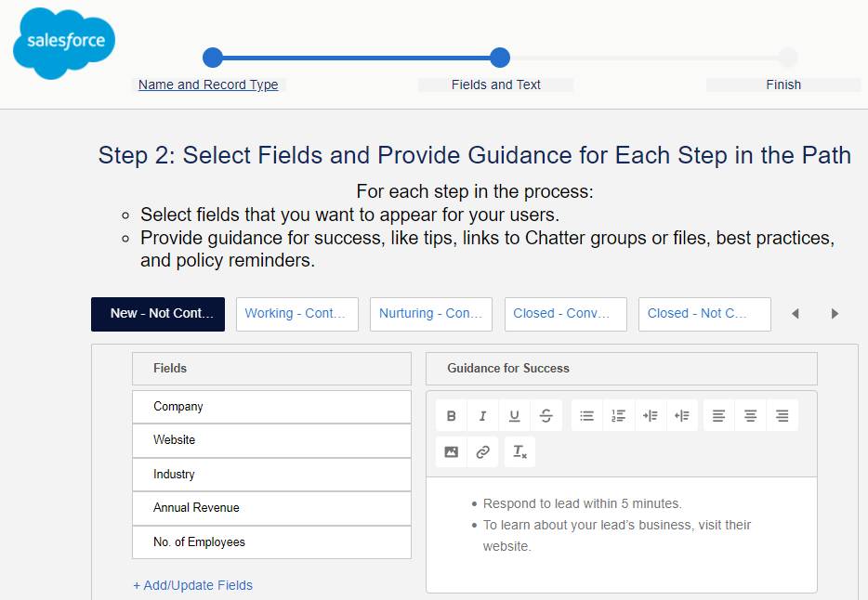
Task: Open the Add/Update Fields link
Action: tap(192, 585)
